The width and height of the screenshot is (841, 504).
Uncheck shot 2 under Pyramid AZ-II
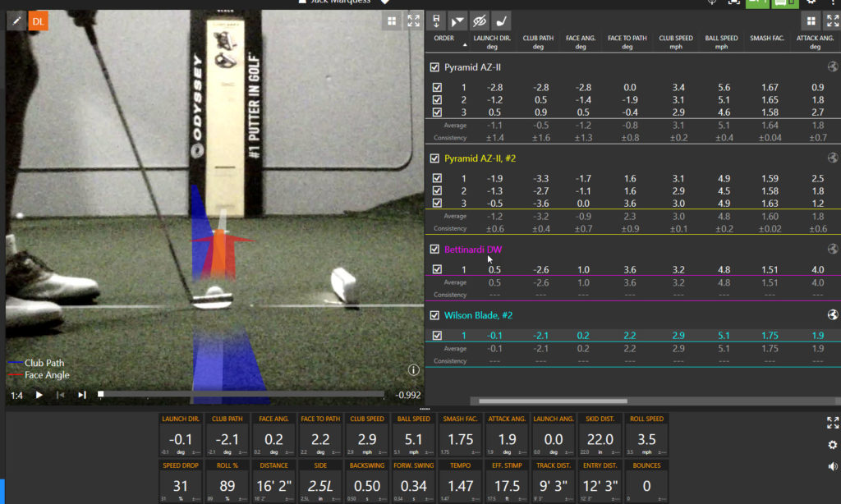[x=434, y=99]
